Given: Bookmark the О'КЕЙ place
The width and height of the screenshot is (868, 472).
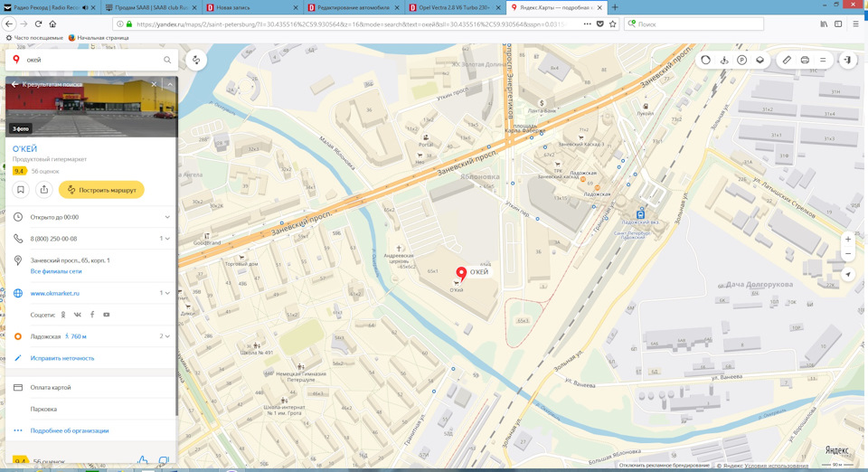Looking at the screenshot, I should pyautogui.click(x=21, y=190).
